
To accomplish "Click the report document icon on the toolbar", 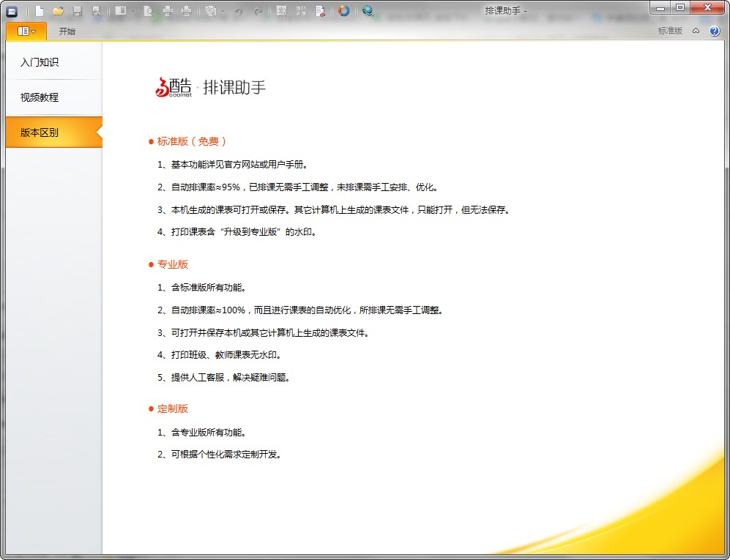I will click(x=320, y=11).
